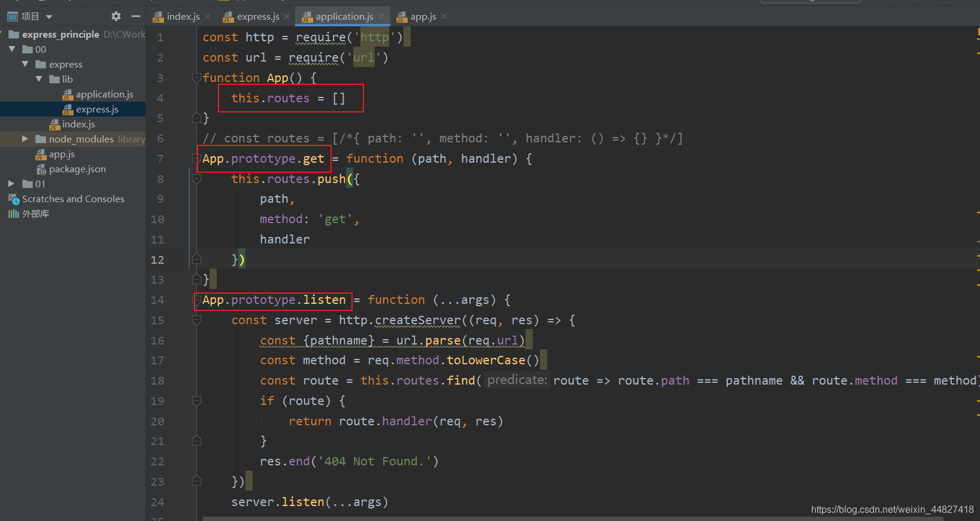
Task: Click the lib folder icon
Action: click(x=54, y=79)
